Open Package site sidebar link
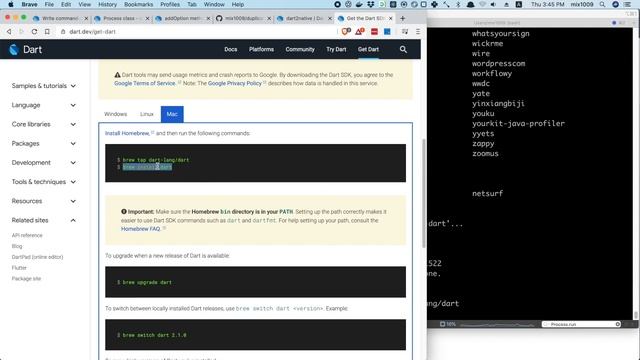 coord(26,279)
